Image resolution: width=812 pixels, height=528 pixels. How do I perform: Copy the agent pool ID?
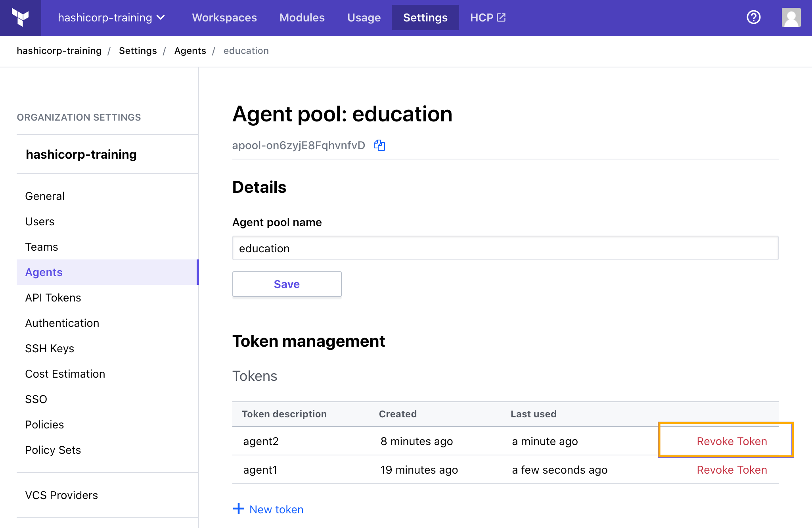coord(379,145)
